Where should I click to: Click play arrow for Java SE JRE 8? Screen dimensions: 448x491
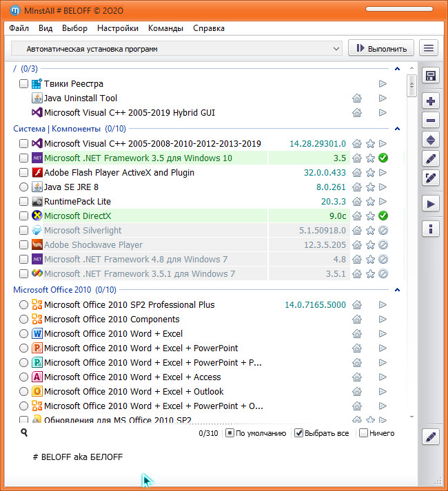383,187
